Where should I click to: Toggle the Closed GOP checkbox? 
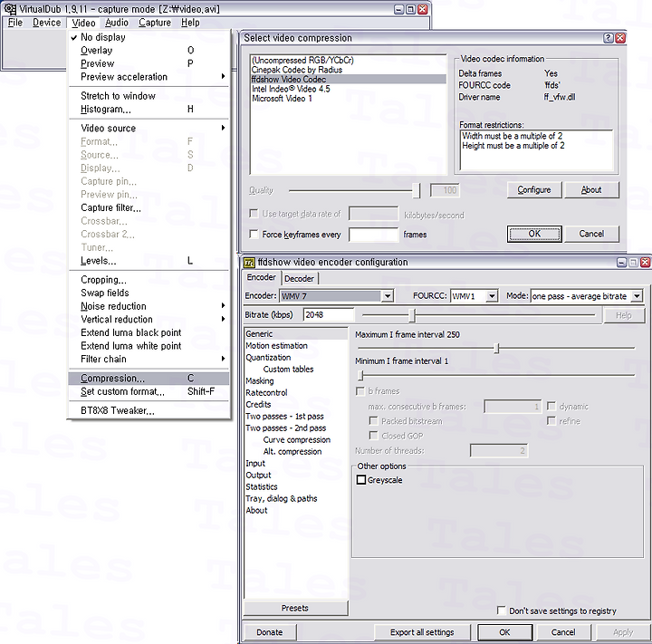pos(373,436)
